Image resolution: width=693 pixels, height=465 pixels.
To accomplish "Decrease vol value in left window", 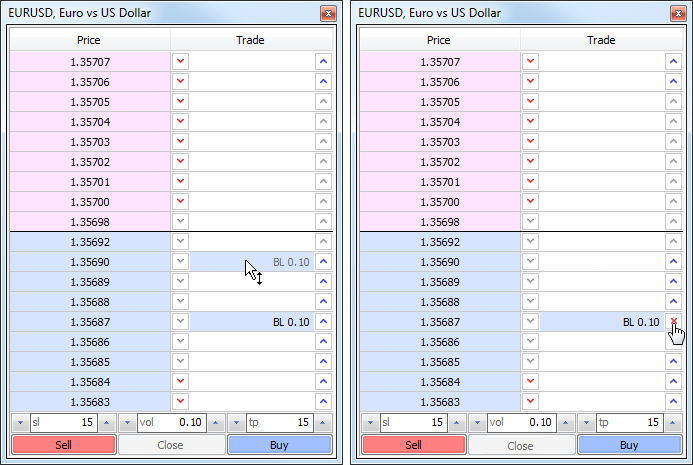I will (126, 423).
